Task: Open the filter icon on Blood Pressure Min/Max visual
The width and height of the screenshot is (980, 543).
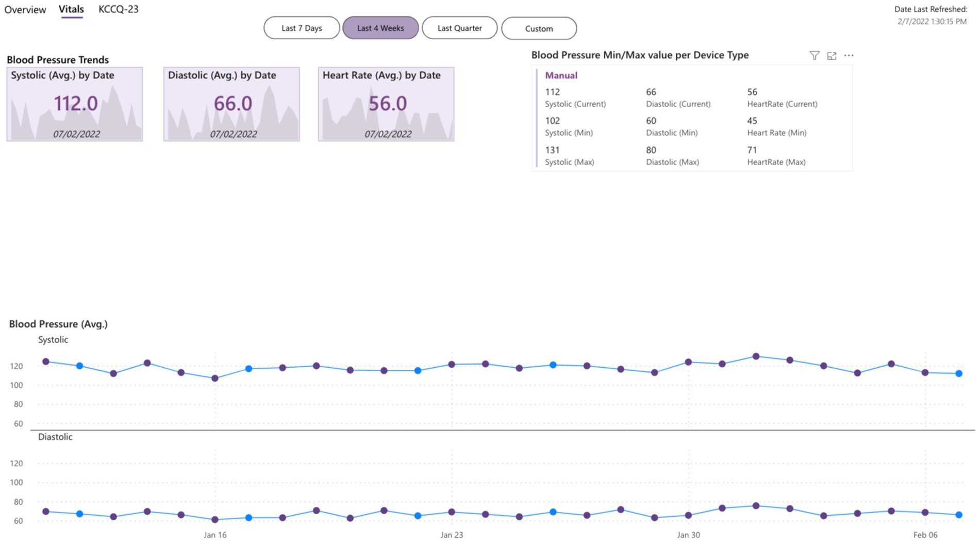Action: click(x=814, y=55)
